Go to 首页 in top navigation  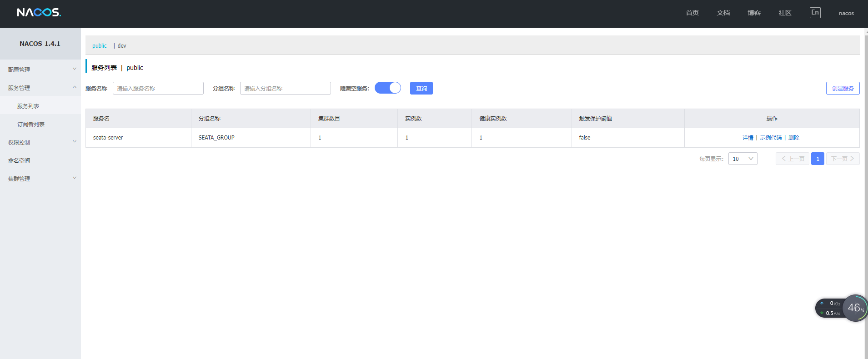pyautogui.click(x=692, y=13)
